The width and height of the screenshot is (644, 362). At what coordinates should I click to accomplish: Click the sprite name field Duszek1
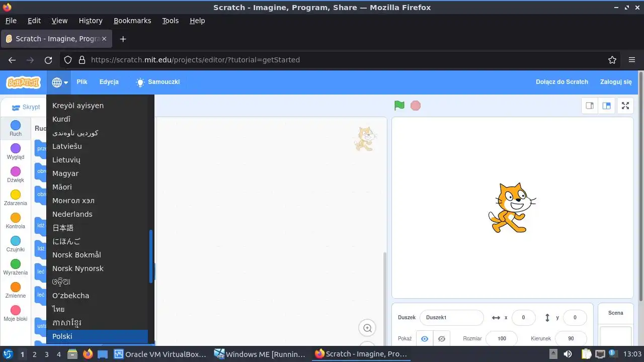[x=452, y=318]
